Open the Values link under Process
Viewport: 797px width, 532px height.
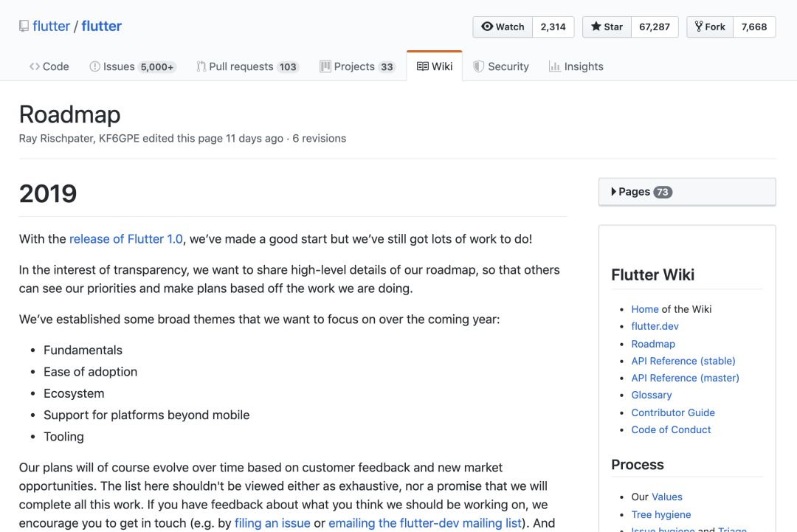tap(667, 497)
